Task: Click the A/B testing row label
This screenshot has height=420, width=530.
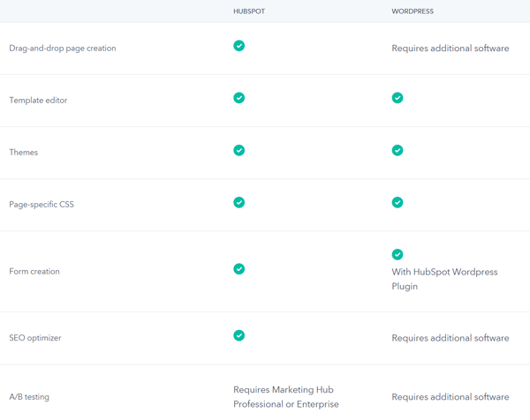Action: pyautogui.click(x=29, y=397)
